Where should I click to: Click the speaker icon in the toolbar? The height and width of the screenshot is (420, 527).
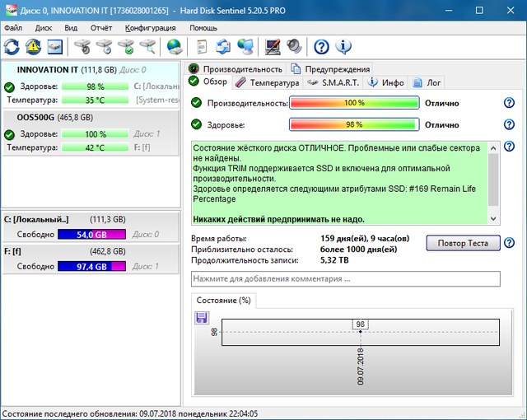(x=293, y=46)
